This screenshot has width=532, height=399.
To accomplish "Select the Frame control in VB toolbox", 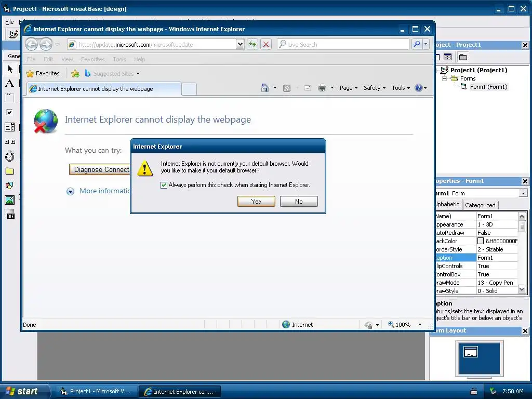I will (9, 98).
